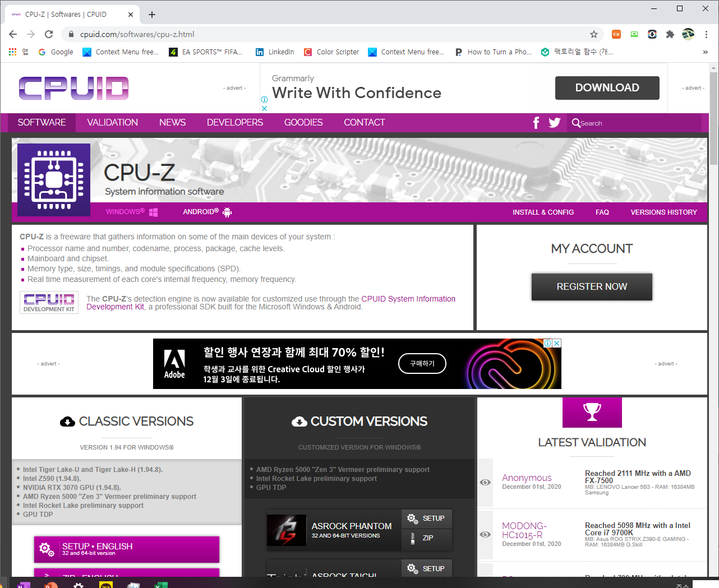
Task: Click SETUP for ASRock Taichi
Action: 427,568
